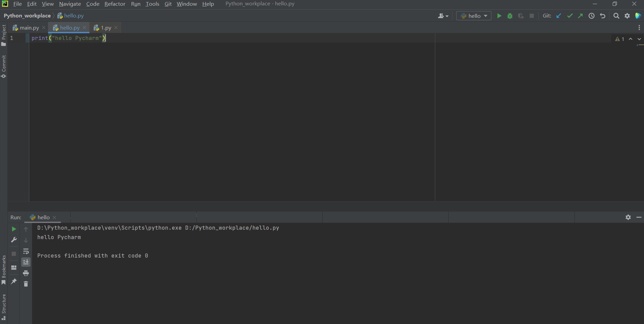Open the JetBrains Toolbox colorful icon

point(638,16)
